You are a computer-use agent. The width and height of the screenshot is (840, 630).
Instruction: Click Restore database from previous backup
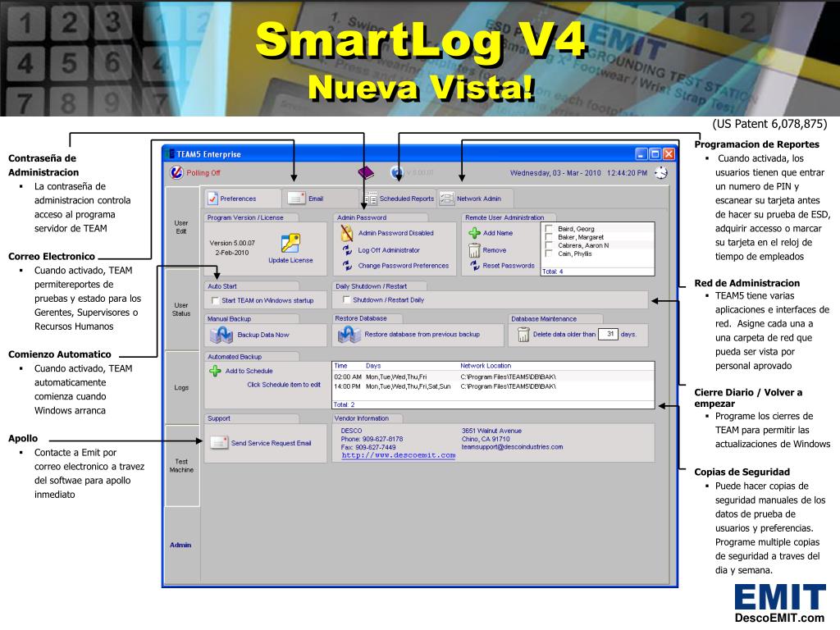422,335
